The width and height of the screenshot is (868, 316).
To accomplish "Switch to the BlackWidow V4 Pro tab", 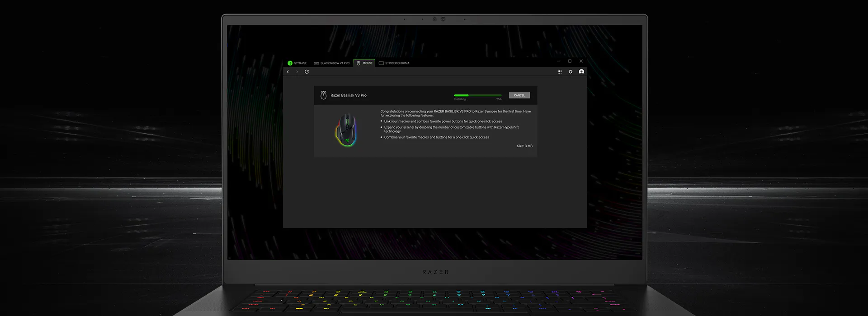I will tap(332, 63).
